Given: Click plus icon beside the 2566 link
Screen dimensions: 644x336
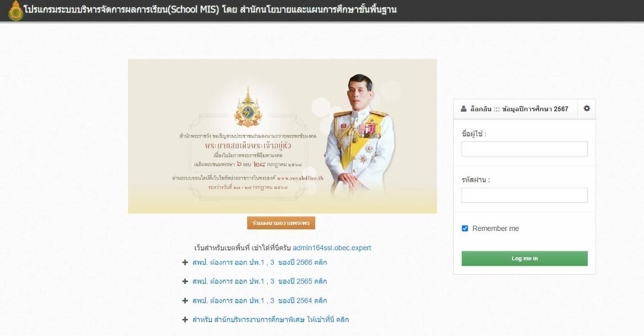Looking at the screenshot, I should [185, 262].
